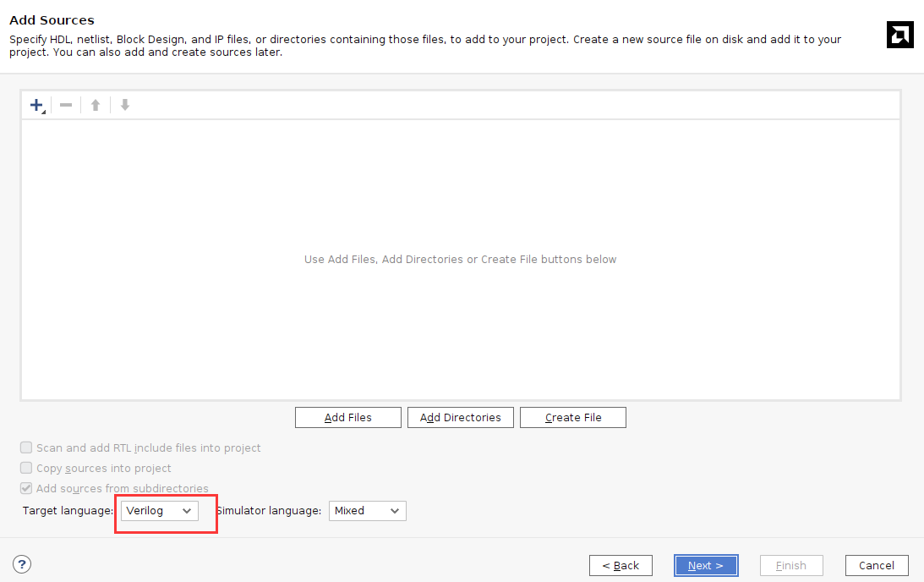Click the Add Files button

[347, 418]
